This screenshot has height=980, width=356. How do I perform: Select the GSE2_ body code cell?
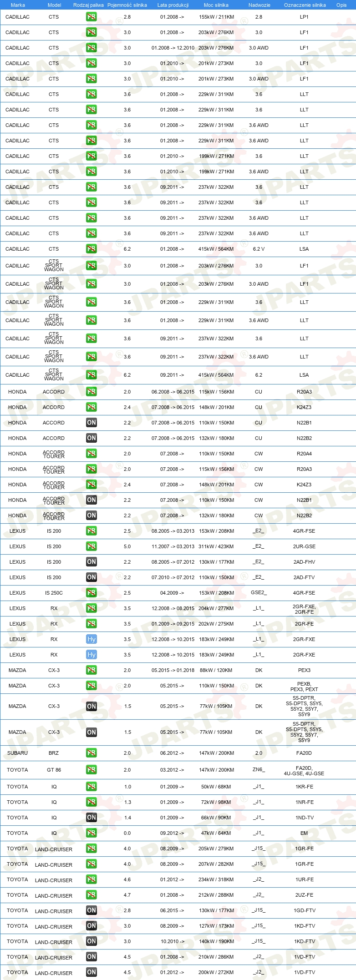pos(259,592)
